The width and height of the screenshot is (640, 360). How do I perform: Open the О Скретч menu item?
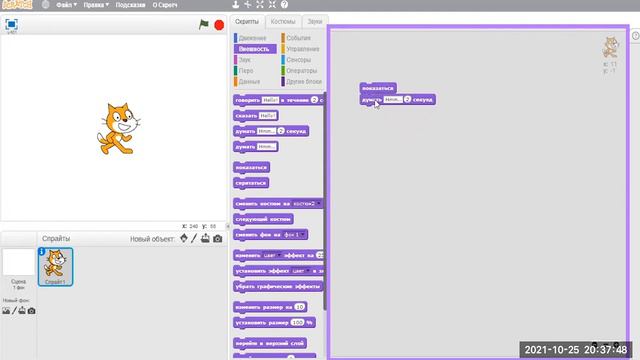tap(165, 5)
